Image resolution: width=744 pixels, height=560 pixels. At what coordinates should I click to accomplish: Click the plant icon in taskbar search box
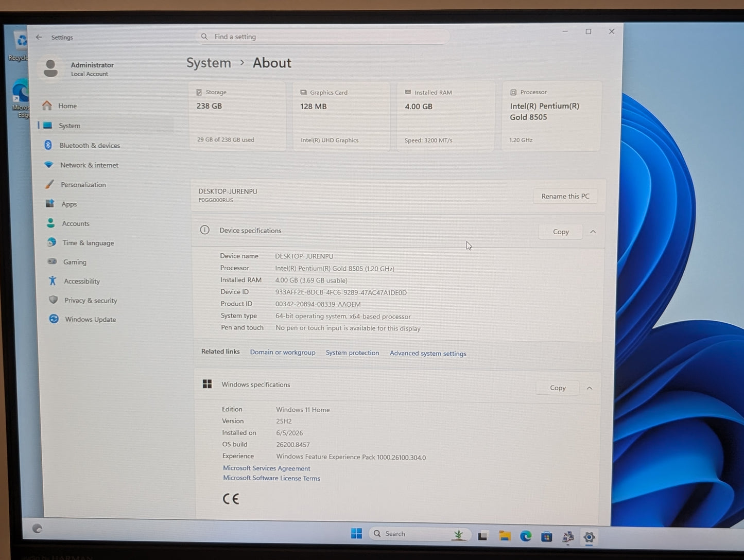pos(458,535)
